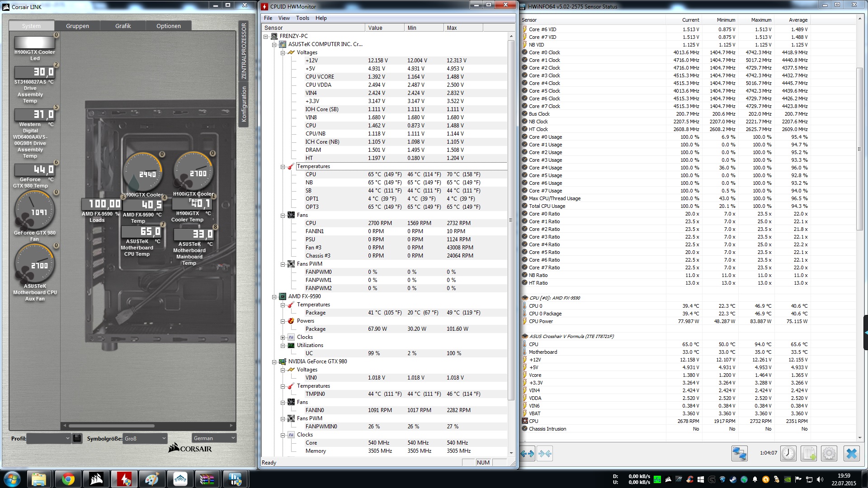Save the Corsair Link profile via floppy icon
The image size is (868, 488).
pyautogui.click(x=77, y=438)
